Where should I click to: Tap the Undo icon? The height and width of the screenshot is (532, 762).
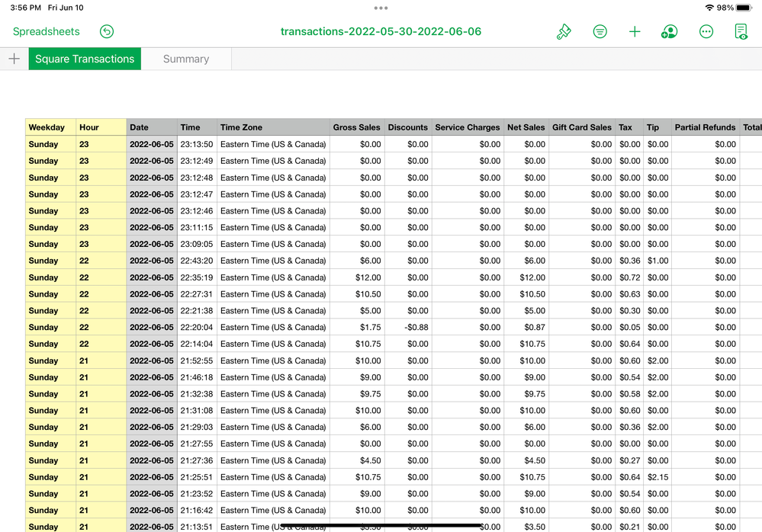[x=107, y=31]
